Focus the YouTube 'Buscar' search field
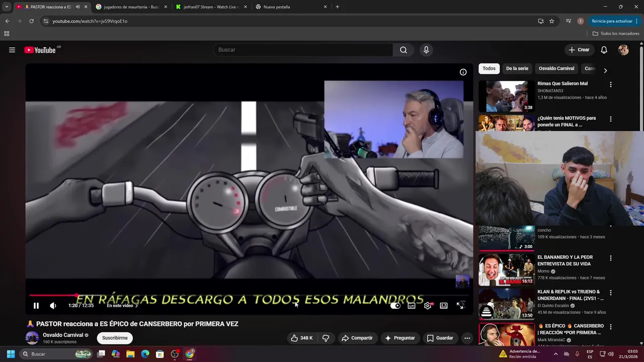 pos(303,50)
